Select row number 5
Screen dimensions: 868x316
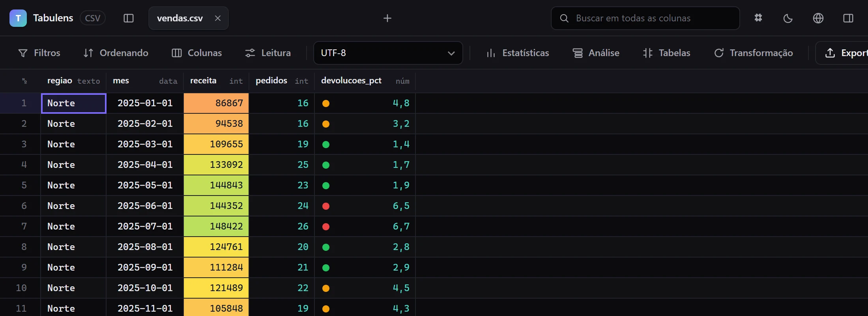(24, 185)
